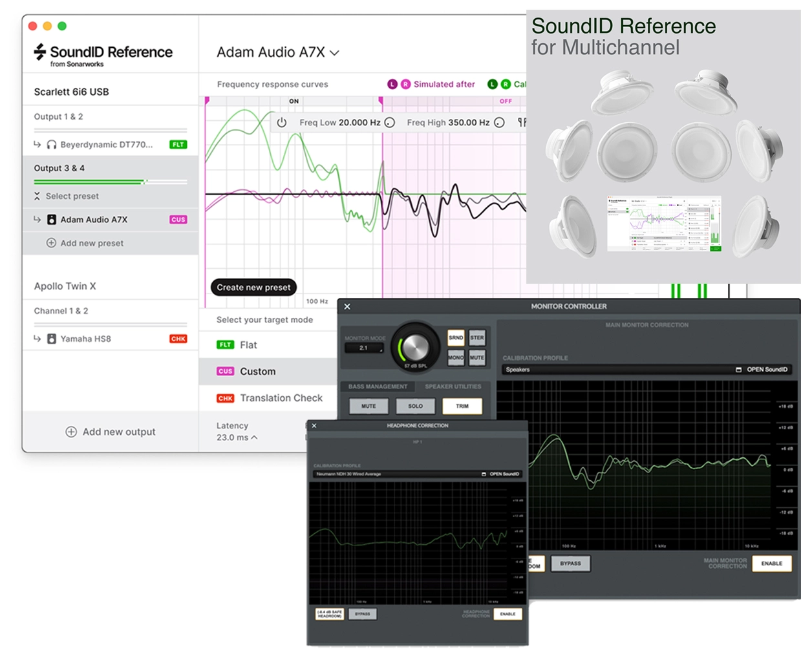812x656 pixels.
Task: Open the Monitor Mode 2.1 dropdown
Action: [364, 348]
